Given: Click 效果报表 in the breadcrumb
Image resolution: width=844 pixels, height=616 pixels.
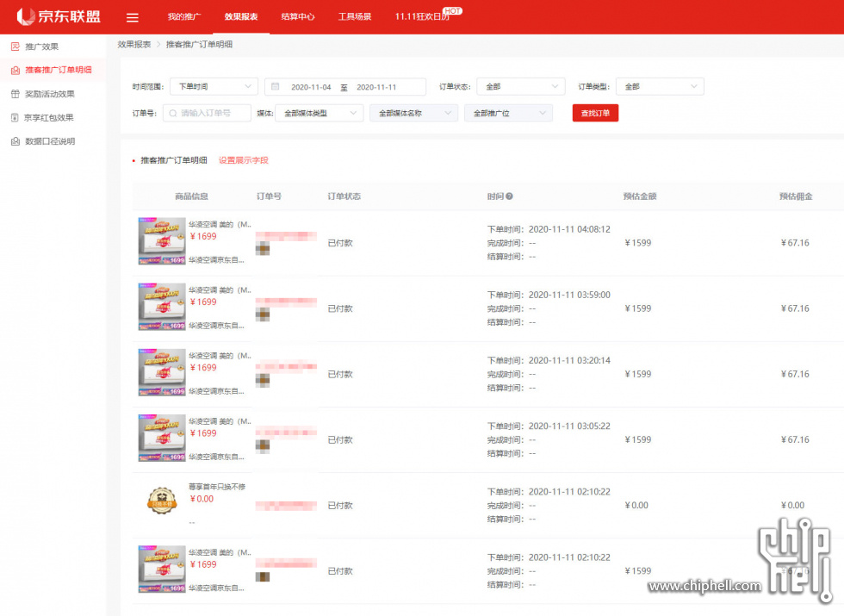Looking at the screenshot, I should pyautogui.click(x=134, y=45).
